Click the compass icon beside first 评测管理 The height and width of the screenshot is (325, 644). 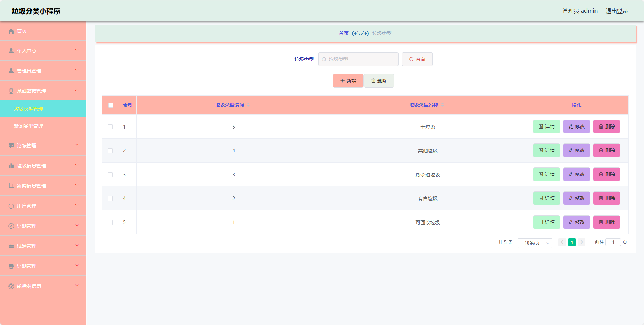(x=11, y=226)
